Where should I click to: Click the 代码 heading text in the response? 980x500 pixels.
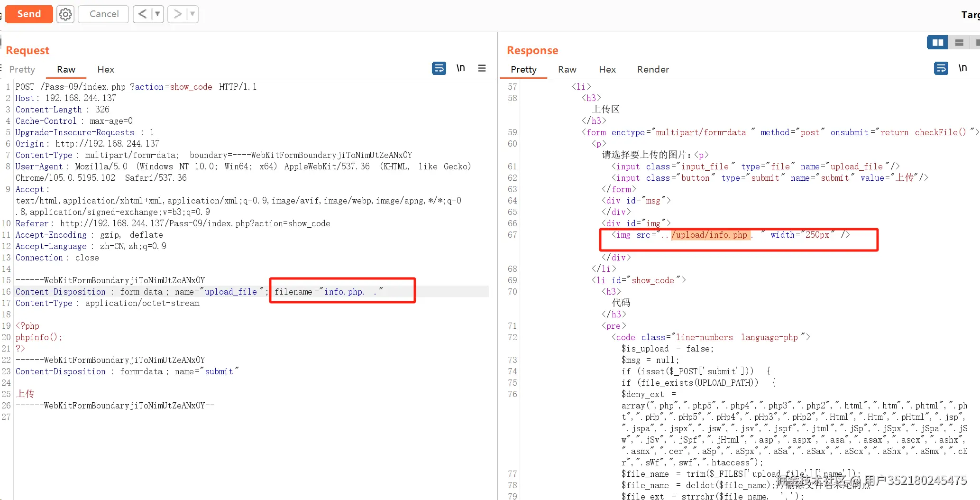pyautogui.click(x=621, y=303)
